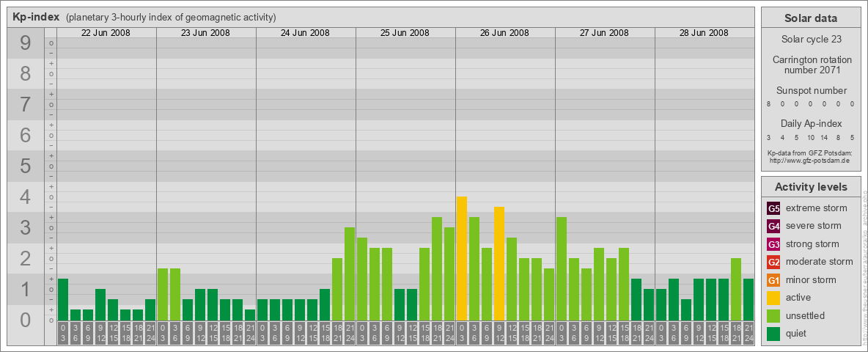Select the yellow active level swatch
Screen dimensions: 868x352
tap(773, 298)
